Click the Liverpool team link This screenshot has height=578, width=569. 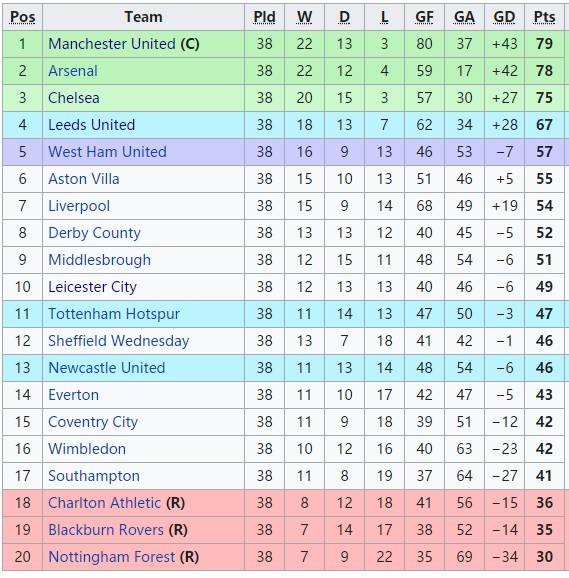point(79,206)
